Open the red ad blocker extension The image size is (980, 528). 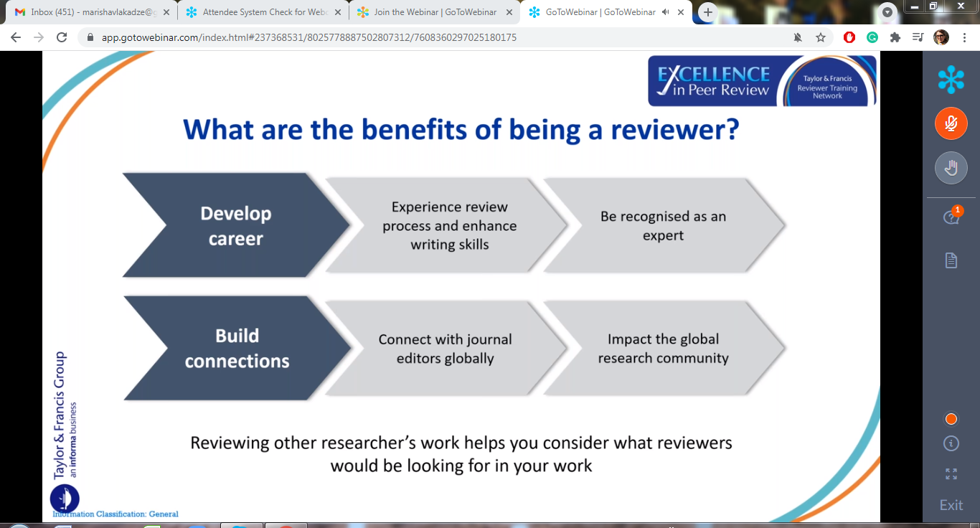tap(849, 38)
